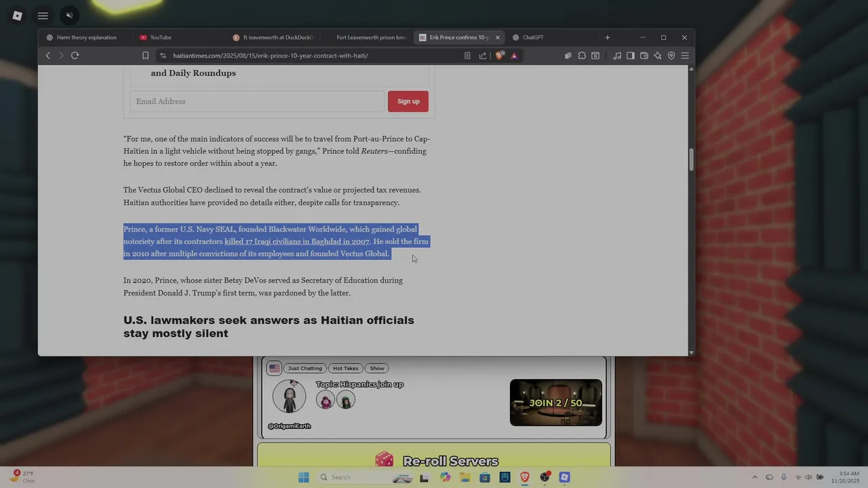
Task: Switch to Fort Leavenworth prison break tab
Action: tap(366, 37)
